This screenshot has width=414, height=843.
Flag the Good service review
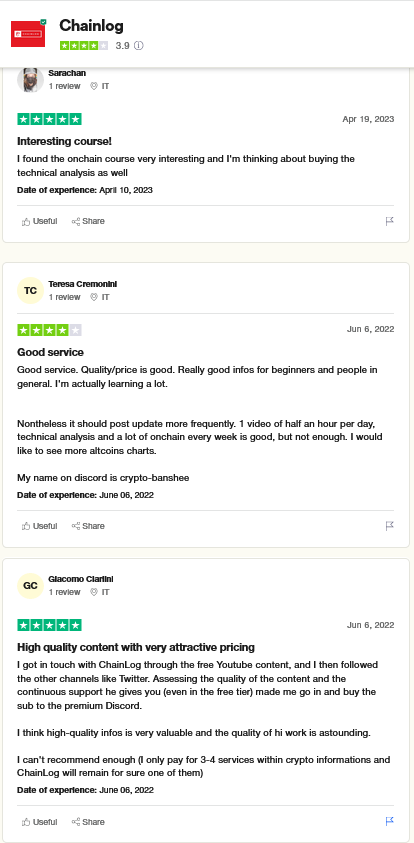pos(390,526)
